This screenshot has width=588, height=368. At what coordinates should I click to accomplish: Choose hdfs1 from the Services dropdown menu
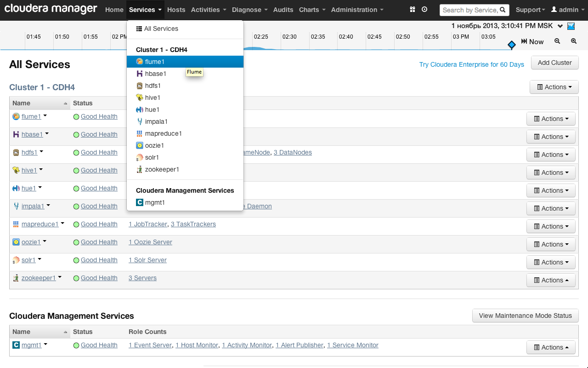tap(185, 86)
